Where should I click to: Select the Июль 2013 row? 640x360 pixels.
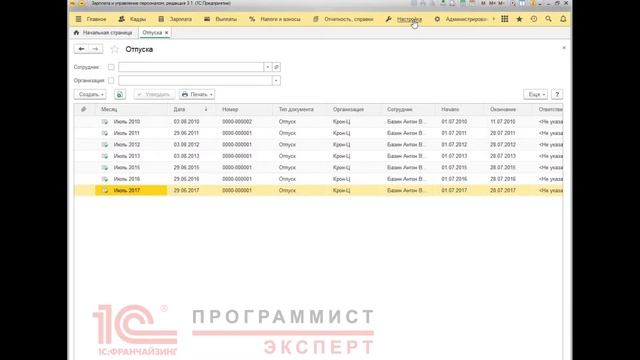(318, 156)
